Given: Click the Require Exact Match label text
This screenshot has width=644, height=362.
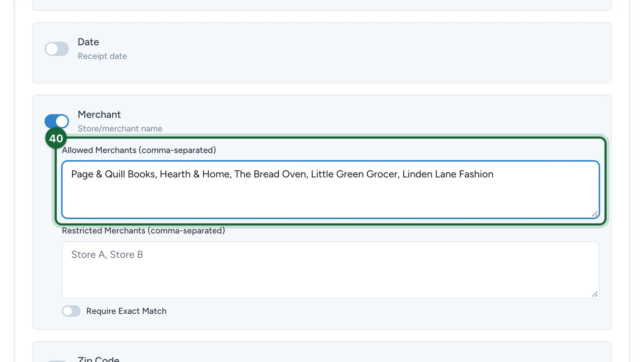Looking at the screenshot, I should click(126, 311).
